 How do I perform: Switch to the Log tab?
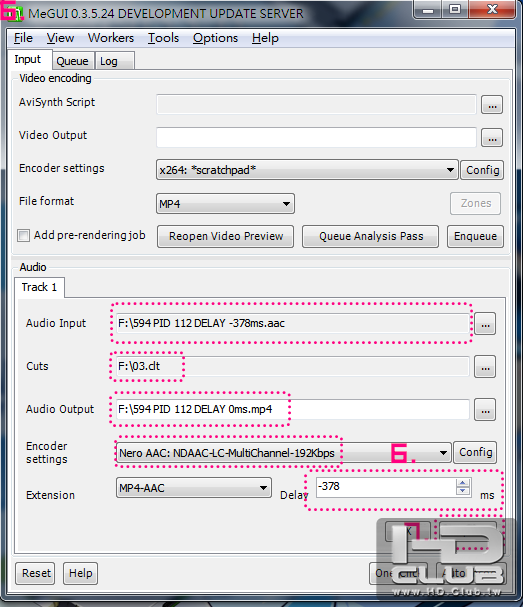pyautogui.click(x=109, y=61)
